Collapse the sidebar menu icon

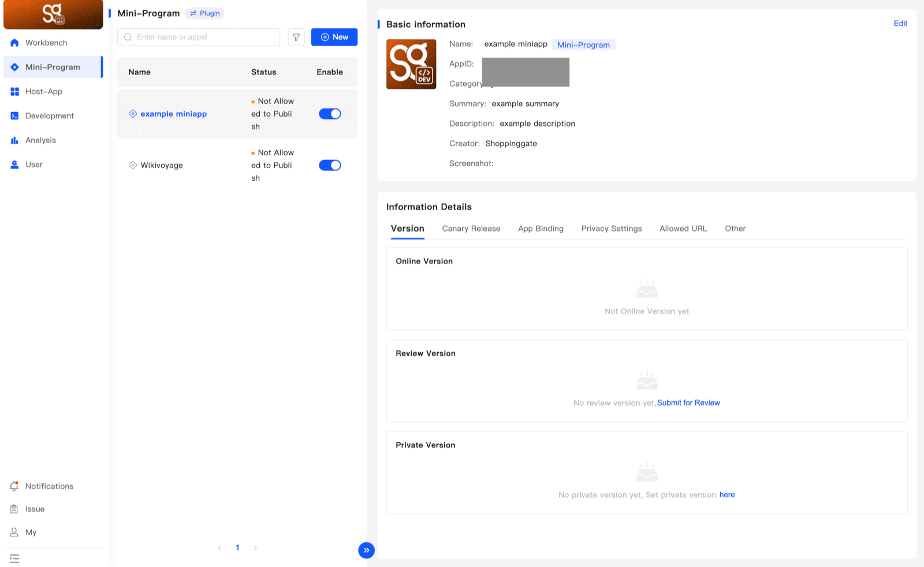pyautogui.click(x=14, y=558)
